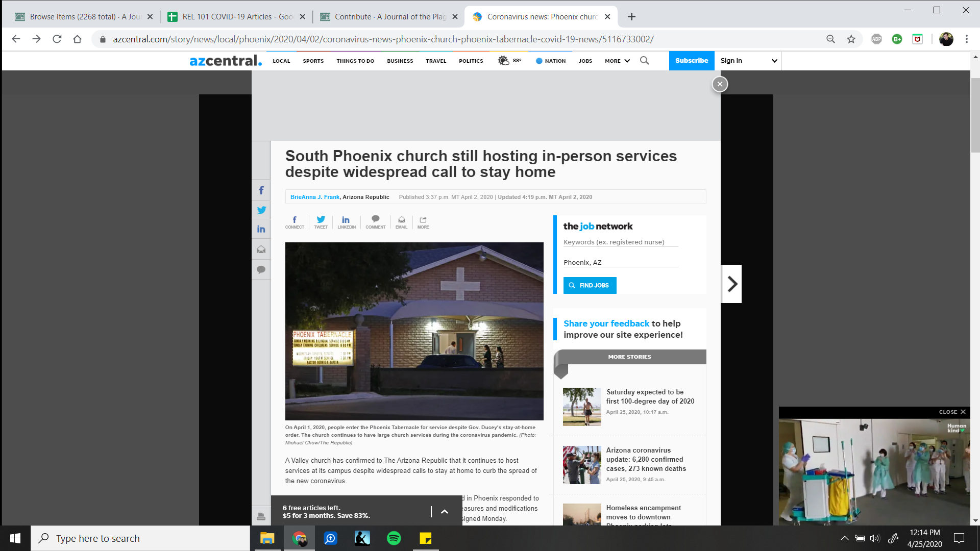Open the sidebar comment bubble icon

tap(261, 269)
